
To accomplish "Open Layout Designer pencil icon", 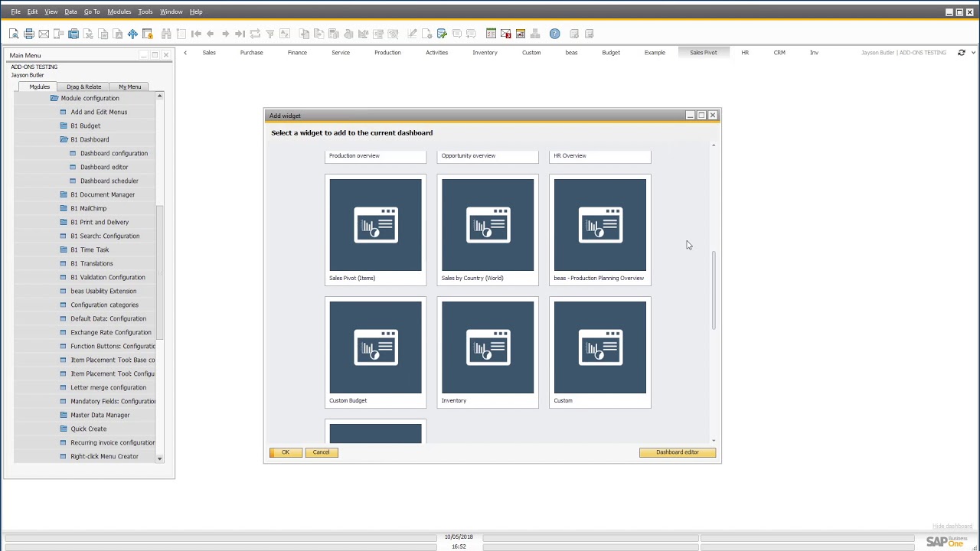I will click(412, 34).
